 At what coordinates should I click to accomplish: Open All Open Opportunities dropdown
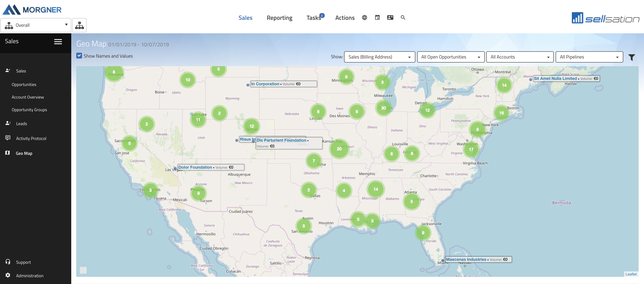(451, 57)
